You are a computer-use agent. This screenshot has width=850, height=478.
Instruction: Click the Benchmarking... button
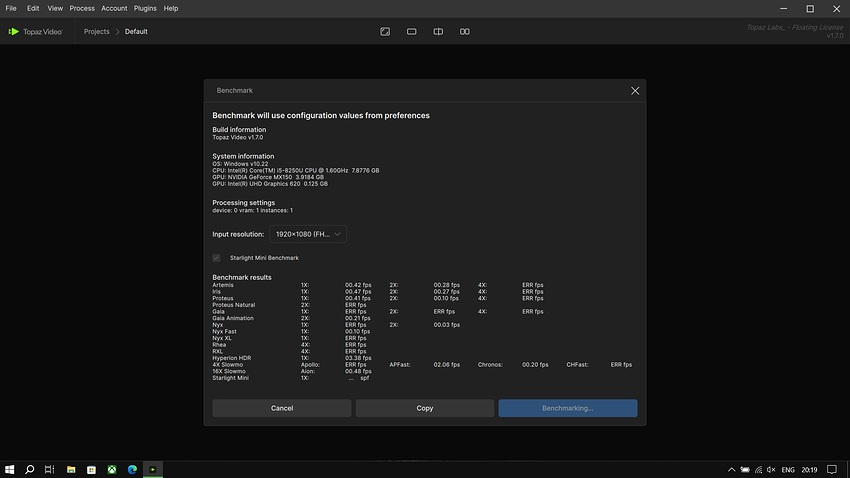click(x=568, y=408)
